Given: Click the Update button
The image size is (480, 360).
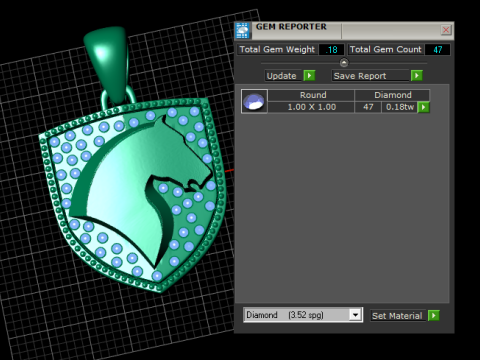Looking at the screenshot, I should click(283, 76).
